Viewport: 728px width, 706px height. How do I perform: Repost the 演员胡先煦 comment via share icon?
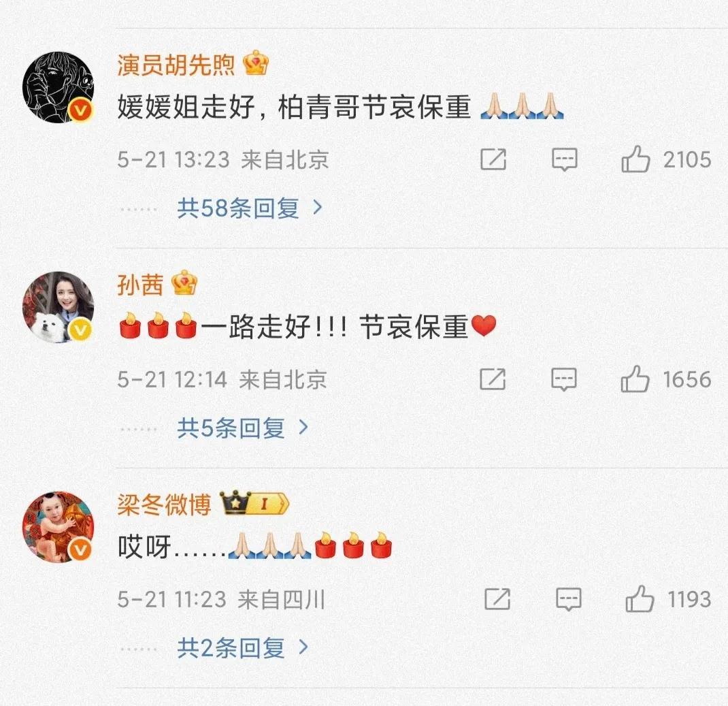coord(493,159)
